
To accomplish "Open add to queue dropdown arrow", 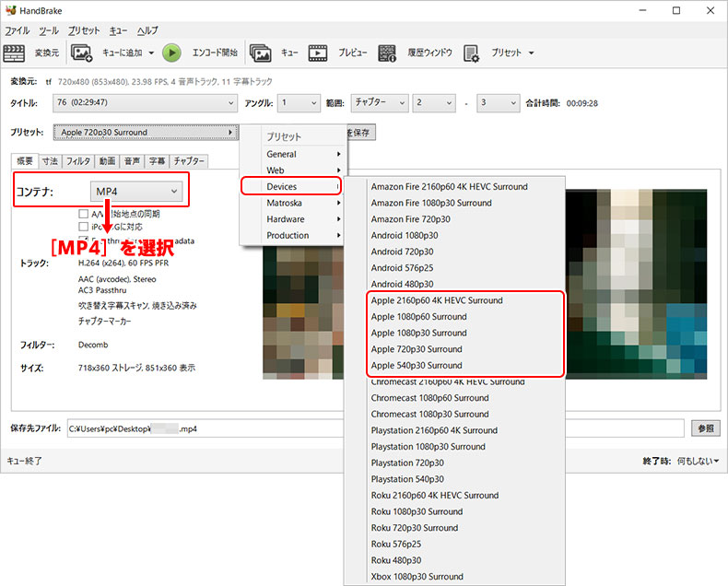I will tap(151, 53).
